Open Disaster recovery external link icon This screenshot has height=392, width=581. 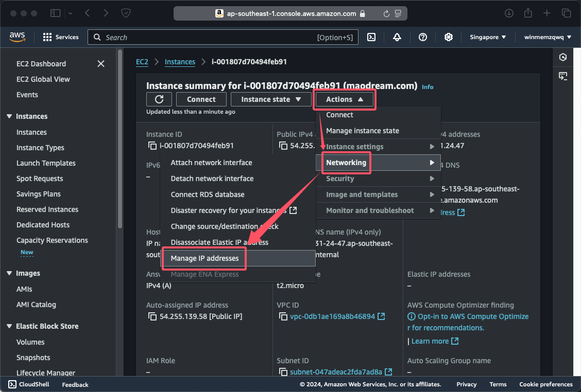coord(293,210)
